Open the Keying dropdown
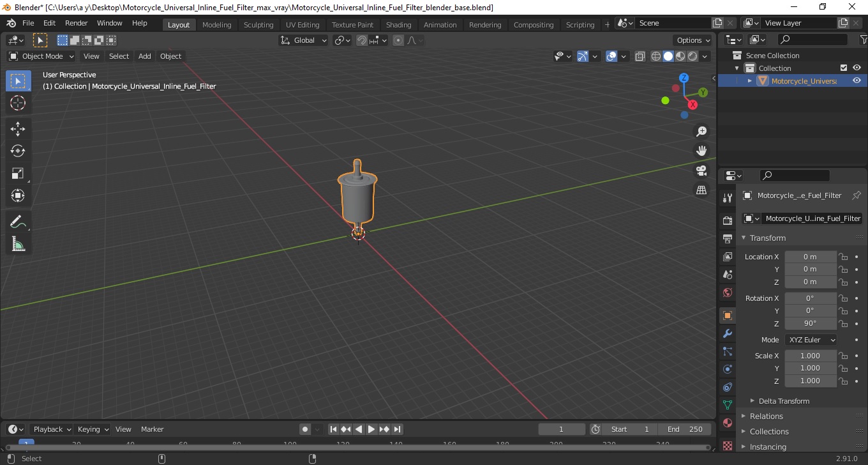The height and width of the screenshot is (465, 868). tap(93, 429)
